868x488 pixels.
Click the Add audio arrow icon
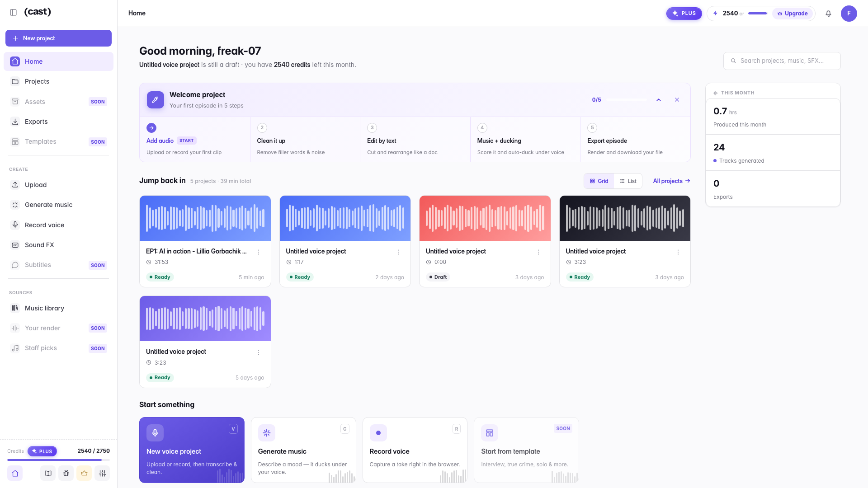click(151, 128)
